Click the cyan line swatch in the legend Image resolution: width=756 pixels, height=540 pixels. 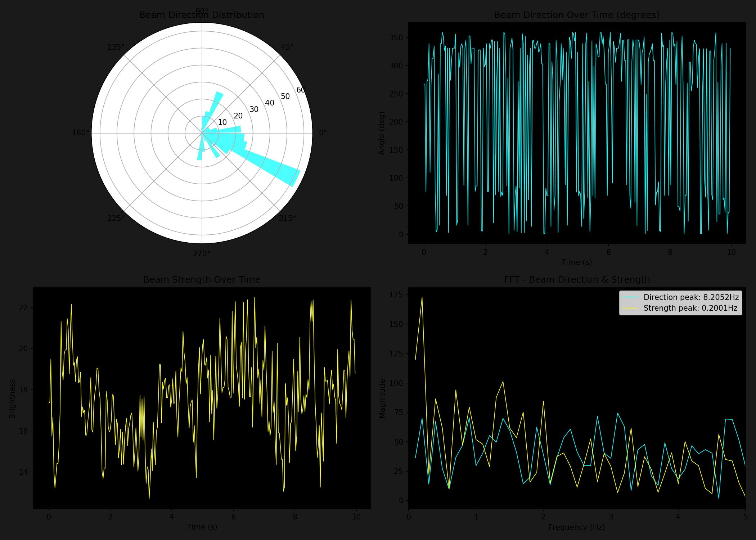click(x=630, y=297)
